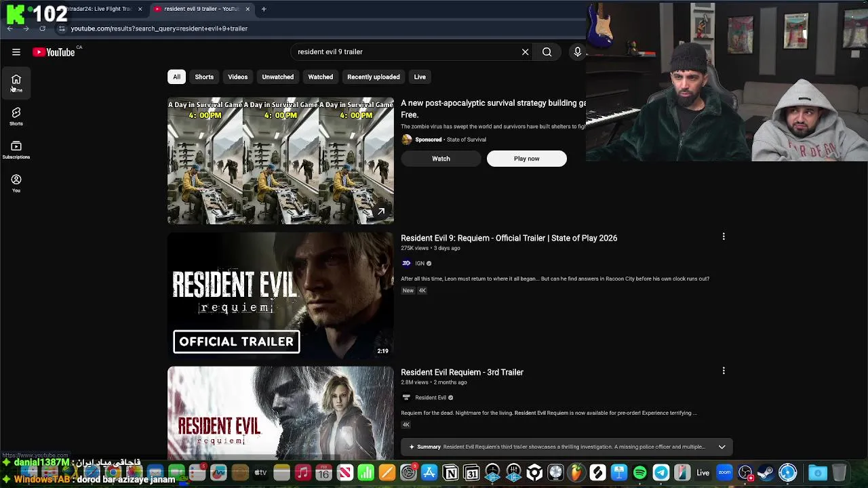
Task: Open Calendar from the dock
Action: point(323,472)
